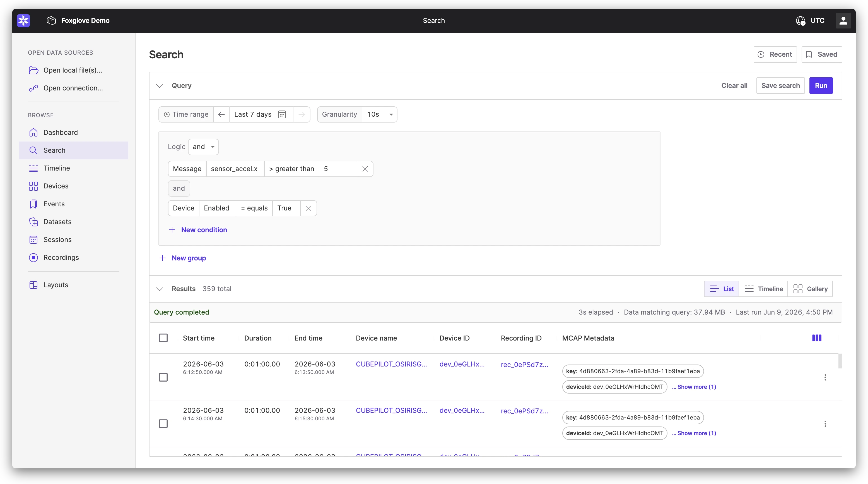
Task: Step time range forward with right arrow
Action: [x=302, y=114]
